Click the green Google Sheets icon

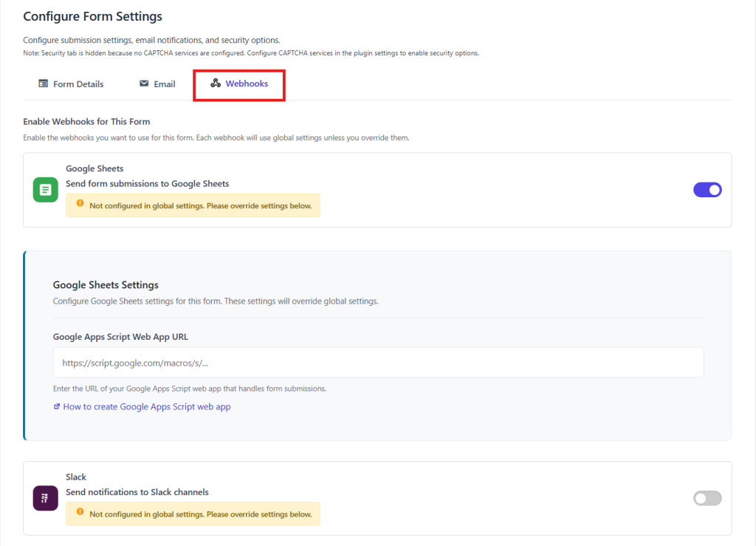click(45, 189)
